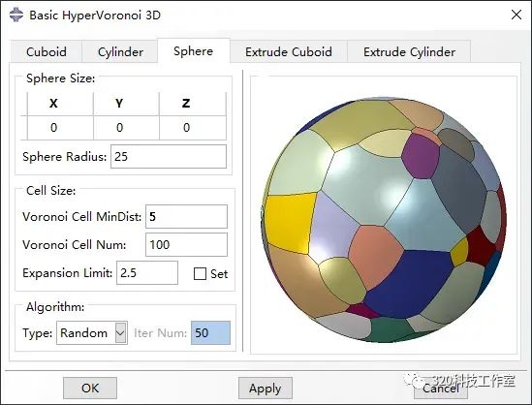Open the Extrude Cylinder tab
The width and height of the screenshot is (532, 405).
point(409,52)
